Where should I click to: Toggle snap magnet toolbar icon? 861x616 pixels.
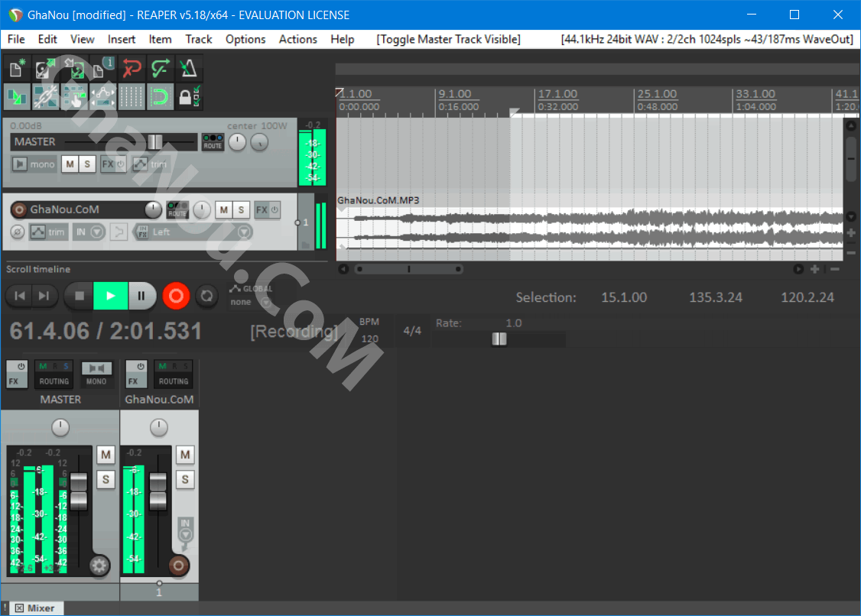click(x=160, y=97)
